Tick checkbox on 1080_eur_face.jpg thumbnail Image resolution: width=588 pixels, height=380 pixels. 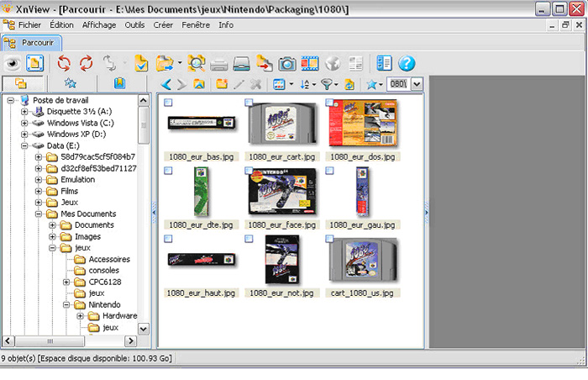coord(249,171)
